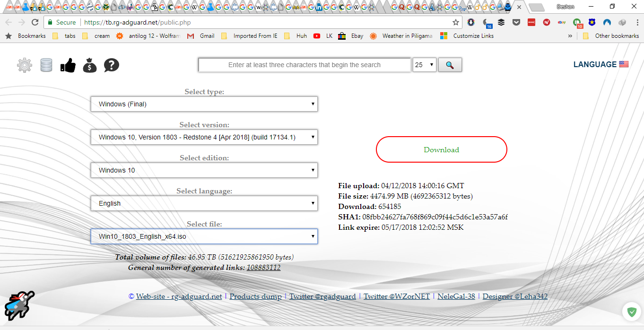
Task: Click the Pocket extension icon
Action: (x=516, y=22)
